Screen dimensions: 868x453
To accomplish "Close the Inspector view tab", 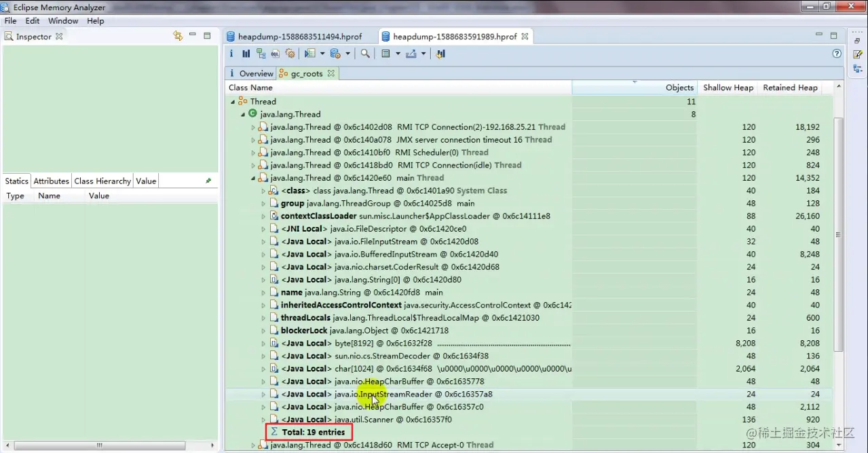I will 59,37.
